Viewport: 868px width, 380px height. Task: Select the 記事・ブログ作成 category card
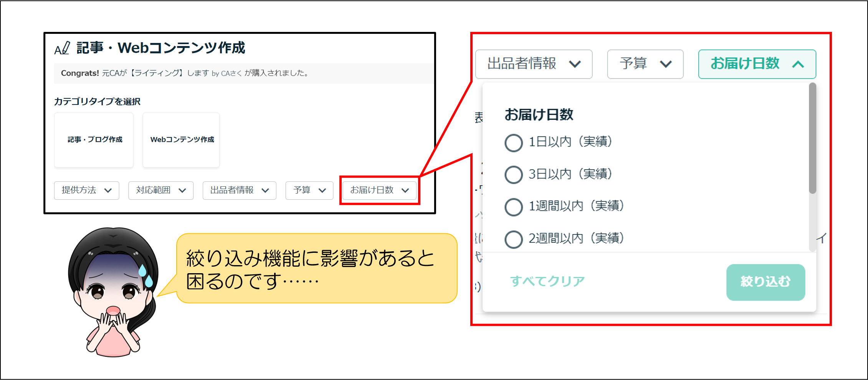[93, 140]
